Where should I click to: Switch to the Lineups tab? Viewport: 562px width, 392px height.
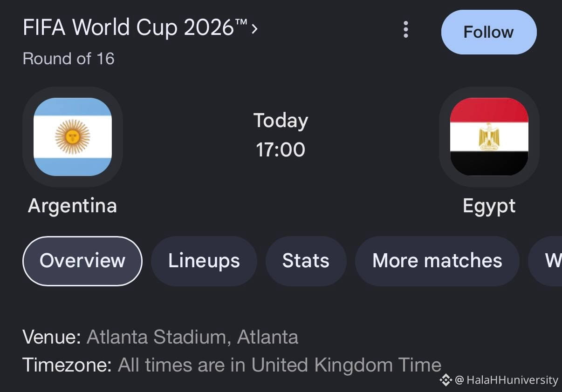tap(204, 261)
